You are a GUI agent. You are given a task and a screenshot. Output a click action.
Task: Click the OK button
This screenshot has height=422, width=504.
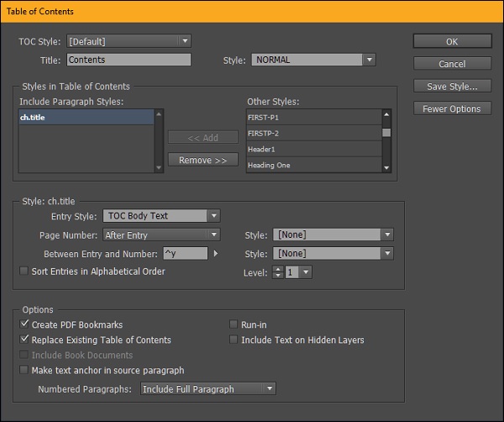[x=452, y=41]
